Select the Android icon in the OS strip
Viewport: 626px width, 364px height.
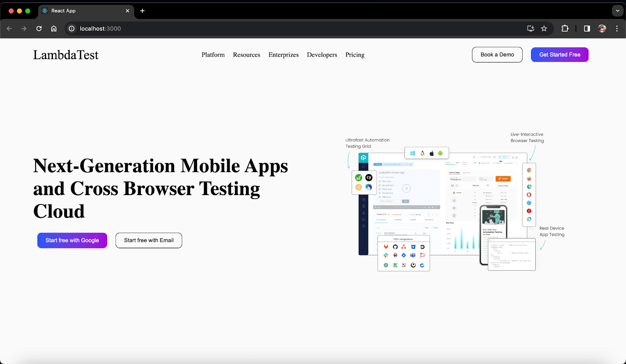(x=441, y=153)
